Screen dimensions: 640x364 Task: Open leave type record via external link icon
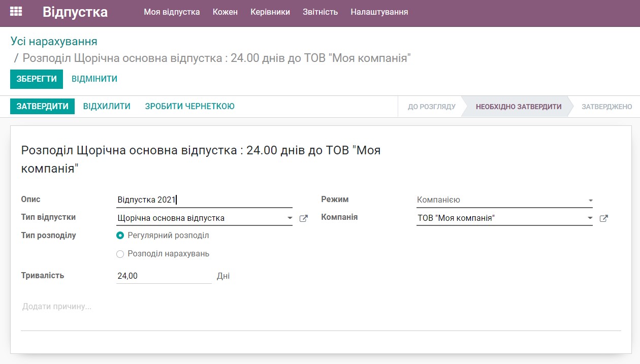click(x=303, y=218)
